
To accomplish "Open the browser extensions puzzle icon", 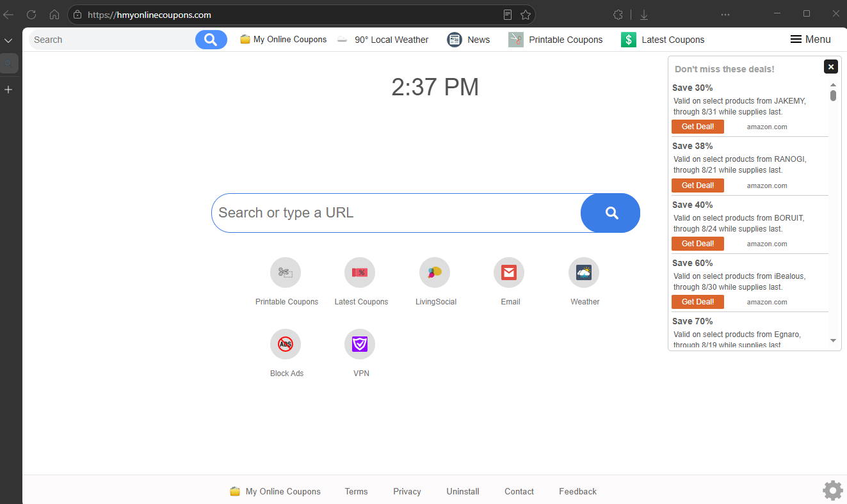I will [x=618, y=14].
